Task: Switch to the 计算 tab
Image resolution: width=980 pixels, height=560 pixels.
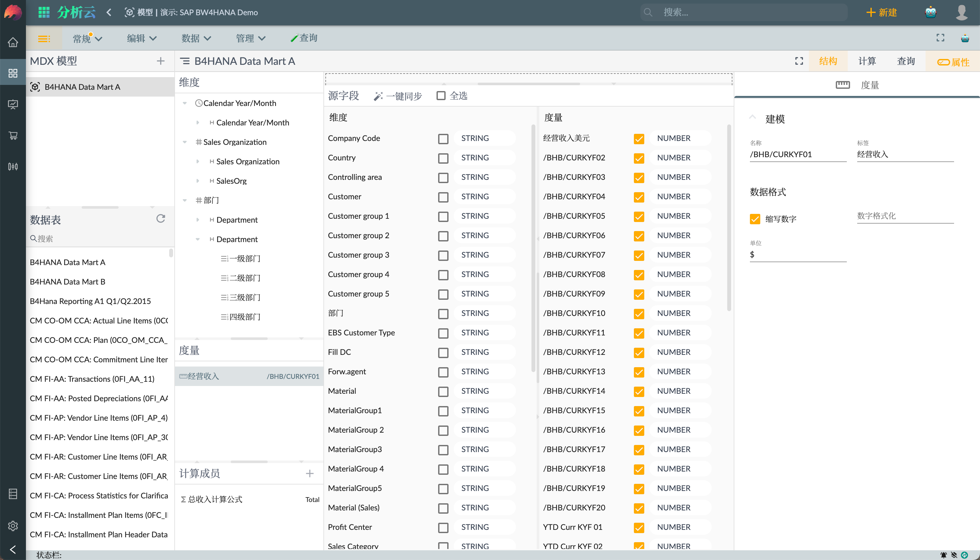Action: coord(867,61)
